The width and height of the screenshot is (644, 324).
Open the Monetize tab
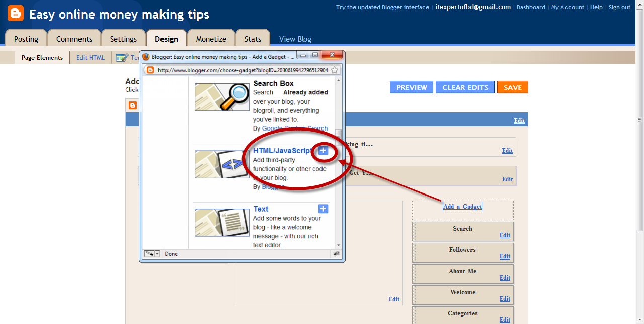211,39
